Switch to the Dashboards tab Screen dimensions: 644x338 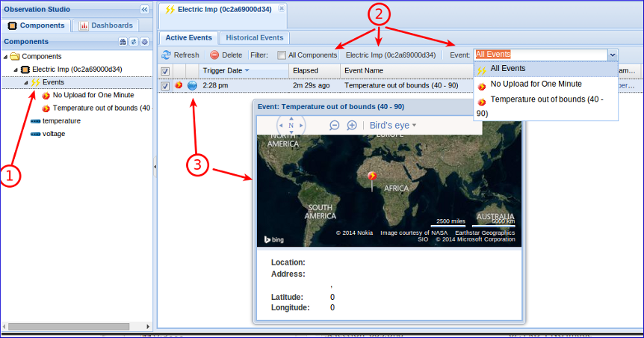[x=105, y=25]
